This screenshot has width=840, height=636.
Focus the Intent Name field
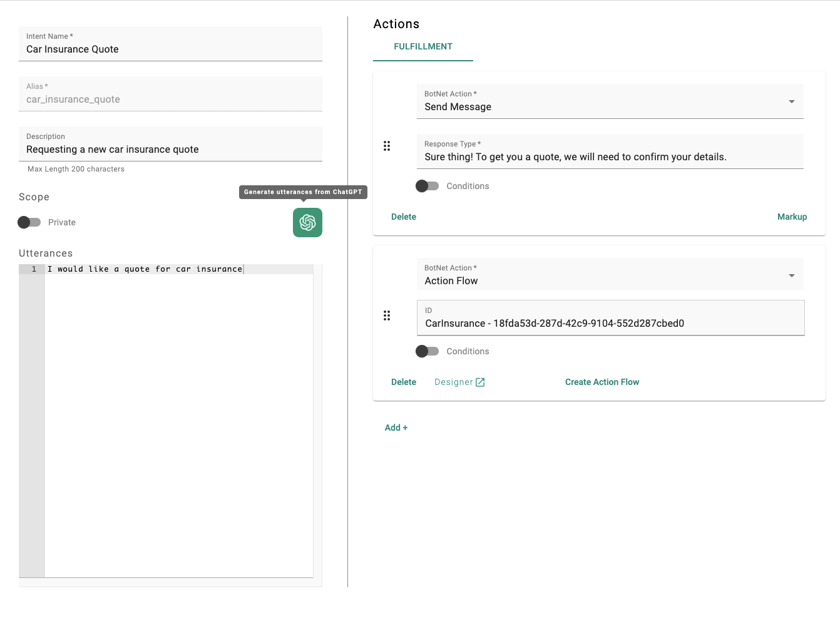170,44
